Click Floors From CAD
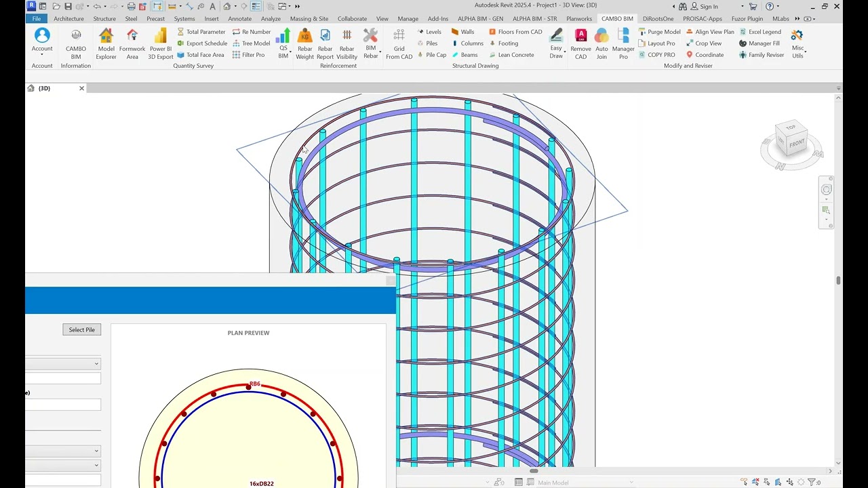 (x=515, y=32)
